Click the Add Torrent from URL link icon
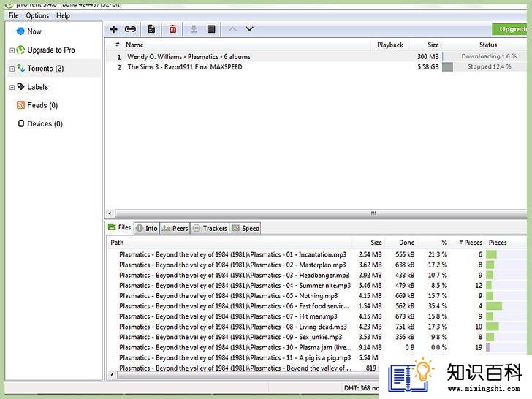This screenshot has height=399, width=532. [130, 29]
